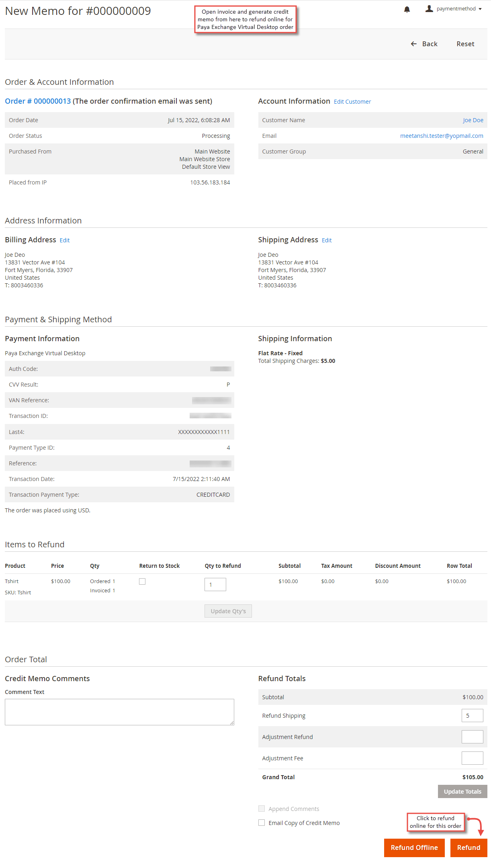Screen dimensions: 491x868
Task: Click the user account avatar icon
Action: (x=429, y=8)
